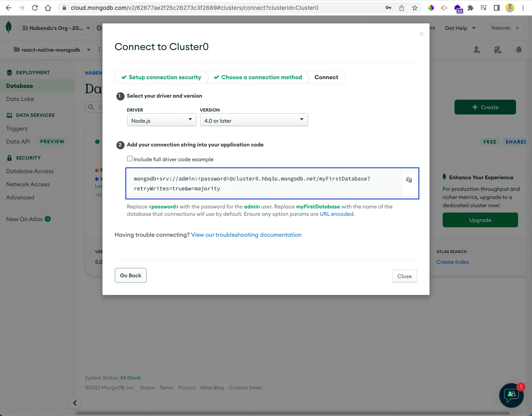532x416 pixels.
Task: Open organization settings gear icon
Action: [99, 28]
